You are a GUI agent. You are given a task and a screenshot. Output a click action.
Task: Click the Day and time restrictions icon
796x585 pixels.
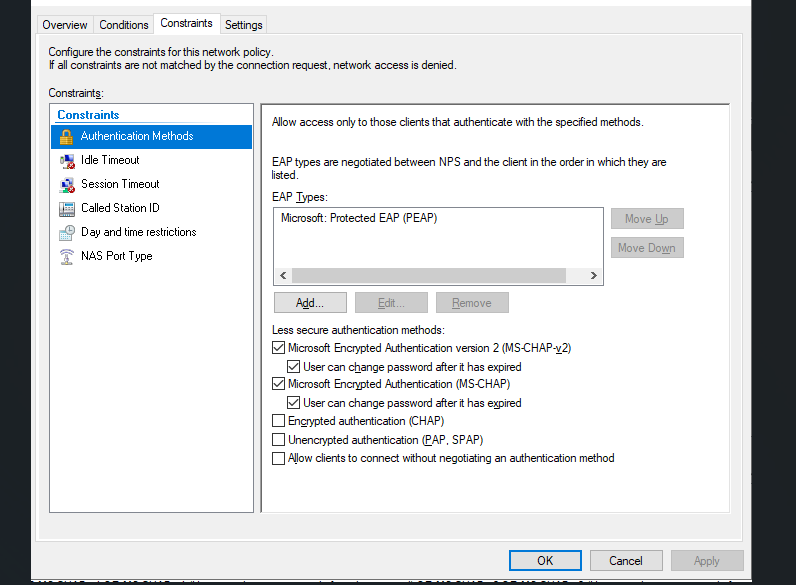coord(67,233)
